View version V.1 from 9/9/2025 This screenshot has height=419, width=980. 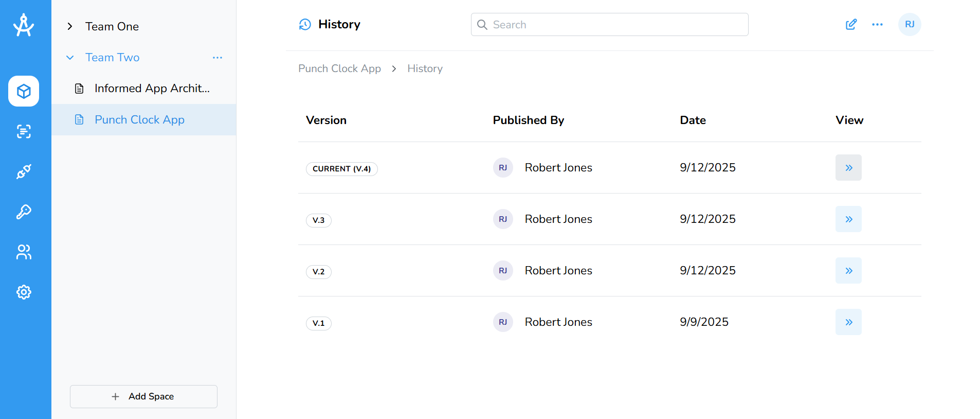848,322
